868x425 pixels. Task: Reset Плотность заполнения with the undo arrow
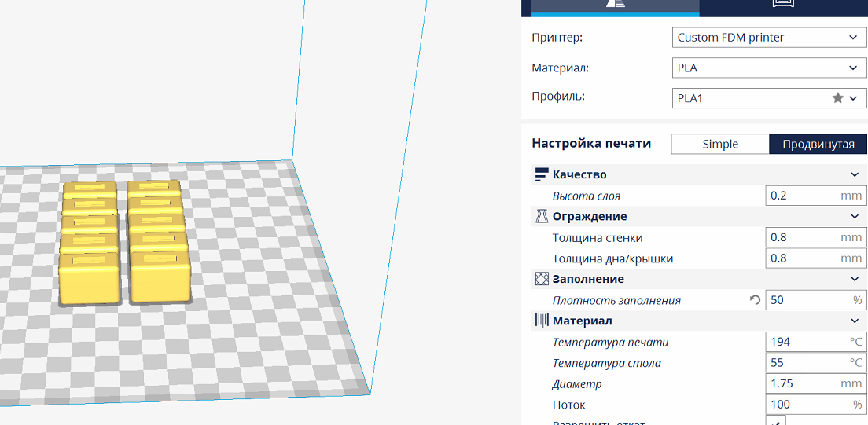click(755, 300)
